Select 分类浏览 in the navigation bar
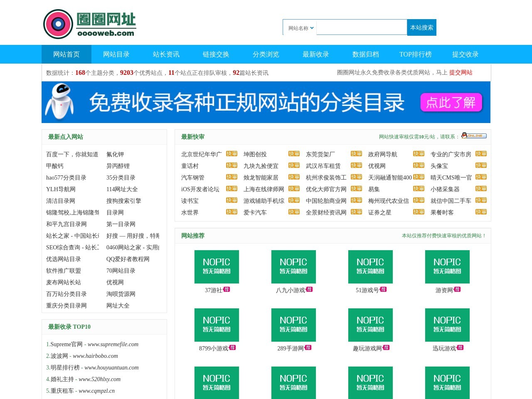The image size is (532, 399). click(266, 54)
